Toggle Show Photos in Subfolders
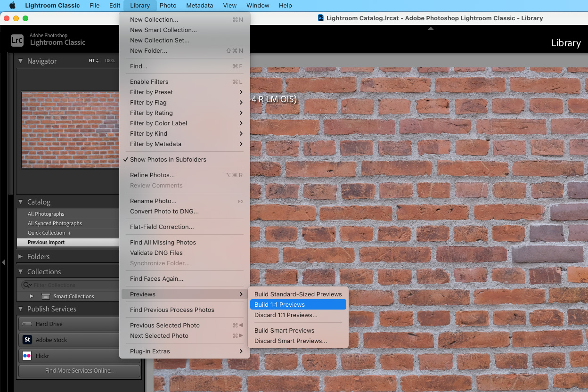Screen dimensions: 588x392 pyautogui.click(x=168, y=159)
